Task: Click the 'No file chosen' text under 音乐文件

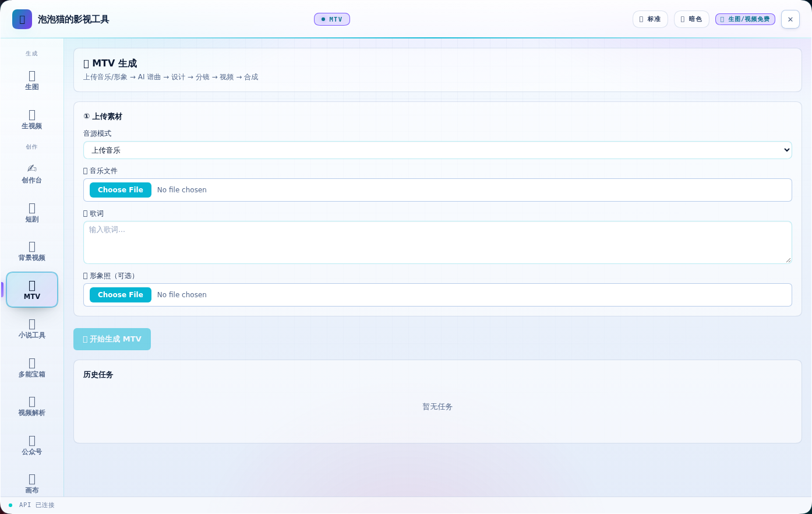Action: 182,190
